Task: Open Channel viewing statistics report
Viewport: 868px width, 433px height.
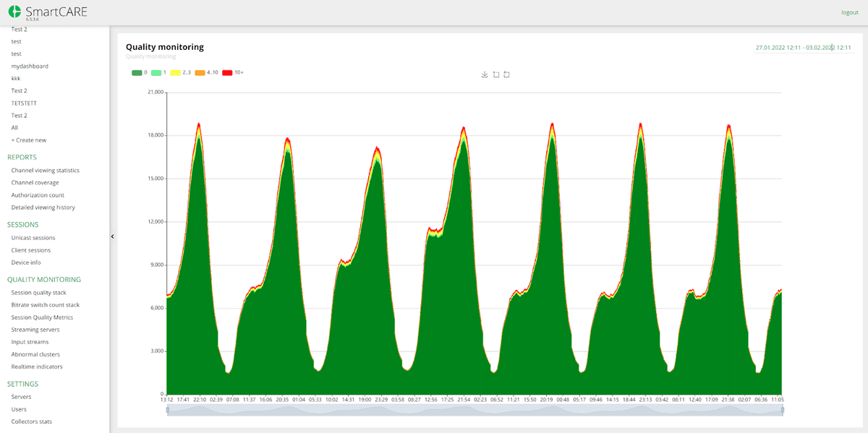Action: click(45, 171)
